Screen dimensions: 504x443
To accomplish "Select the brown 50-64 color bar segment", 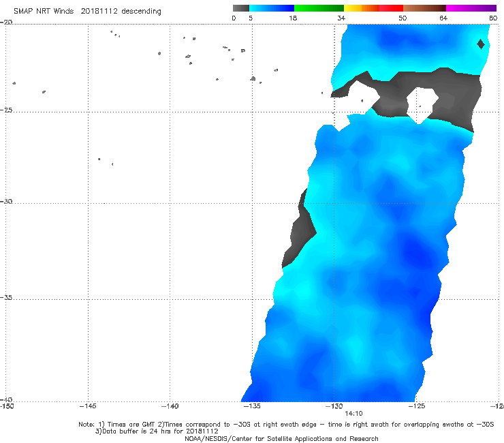I will point(424,8).
